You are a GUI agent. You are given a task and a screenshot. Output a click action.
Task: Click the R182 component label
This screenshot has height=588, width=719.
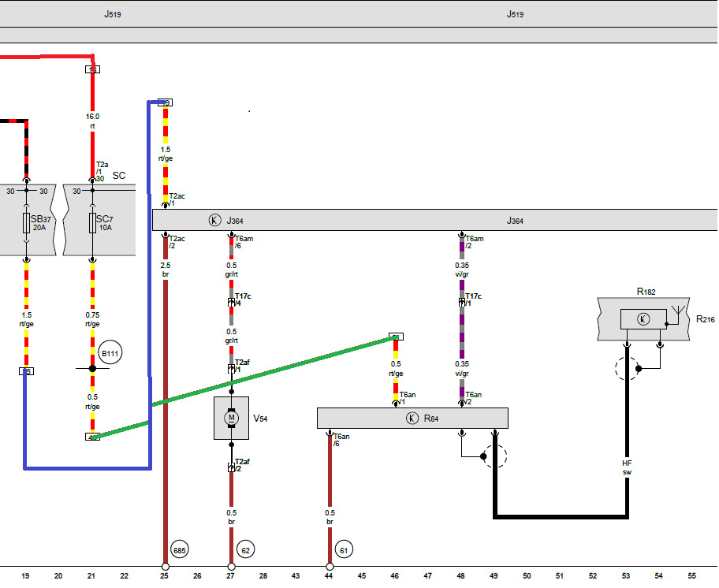tap(646, 292)
